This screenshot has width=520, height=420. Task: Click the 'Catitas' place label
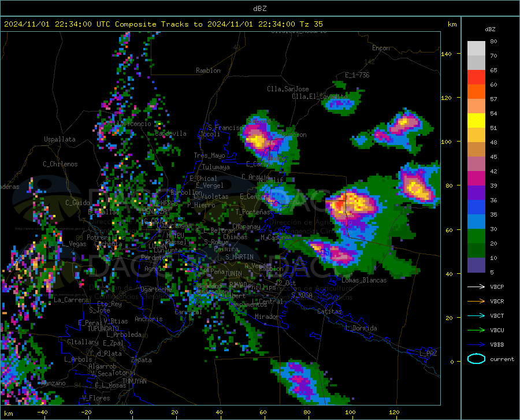pos(329,311)
